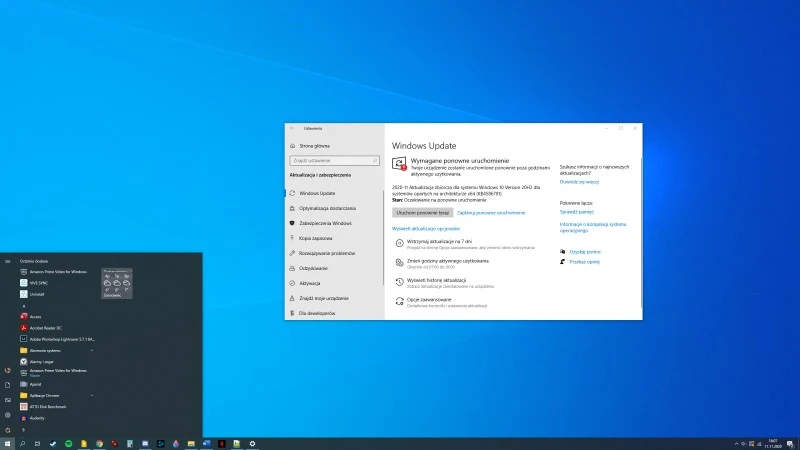Viewport: 800px width, 450px height.
Task: Open Steam from the taskbar
Action: (53, 444)
